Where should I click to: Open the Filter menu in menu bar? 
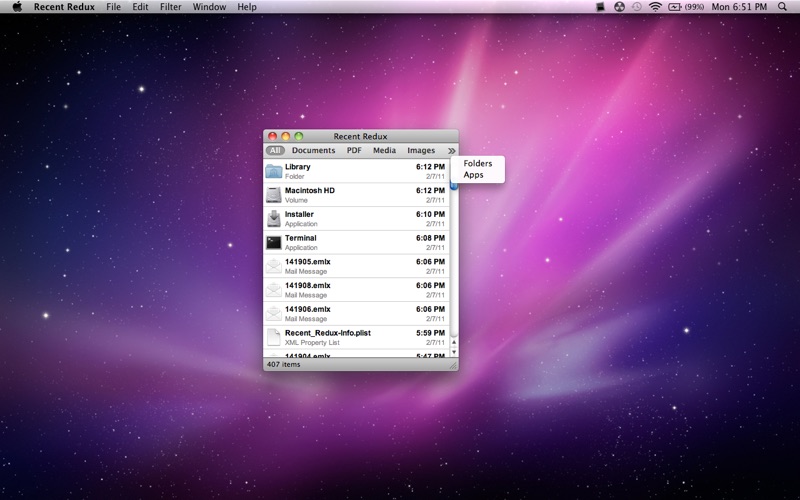click(x=170, y=7)
